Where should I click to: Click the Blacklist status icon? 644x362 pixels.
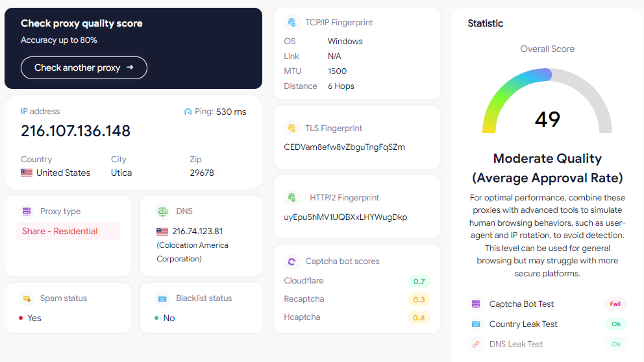coord(163,298)
